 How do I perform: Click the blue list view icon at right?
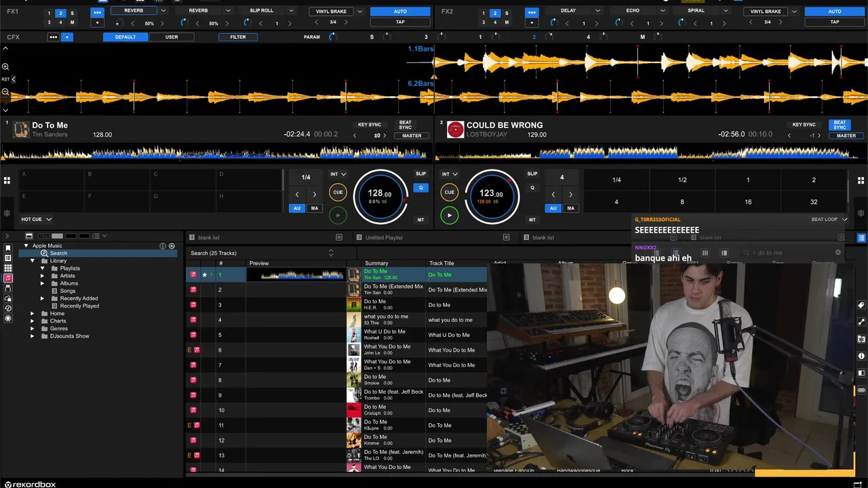point(861,238)
